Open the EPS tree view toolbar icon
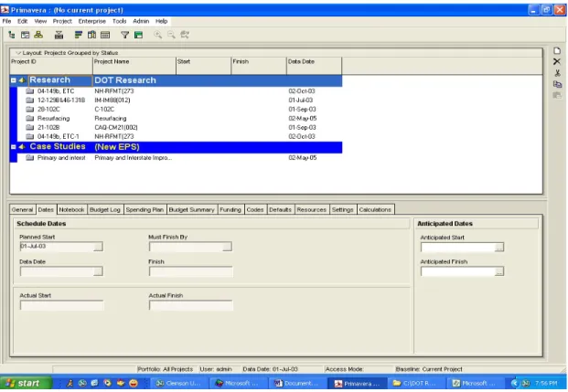This screenshot has height=392, width=568. [x=12, y=35]
